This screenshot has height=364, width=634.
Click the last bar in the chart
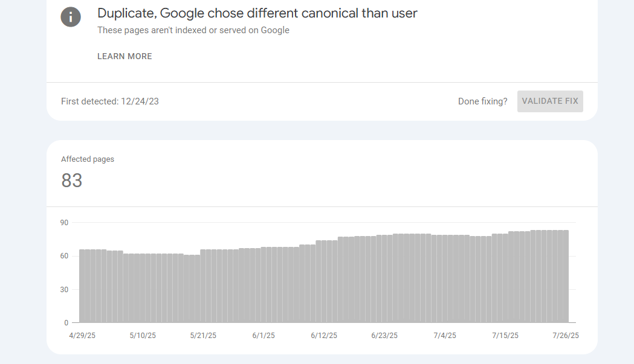[566, 276]
